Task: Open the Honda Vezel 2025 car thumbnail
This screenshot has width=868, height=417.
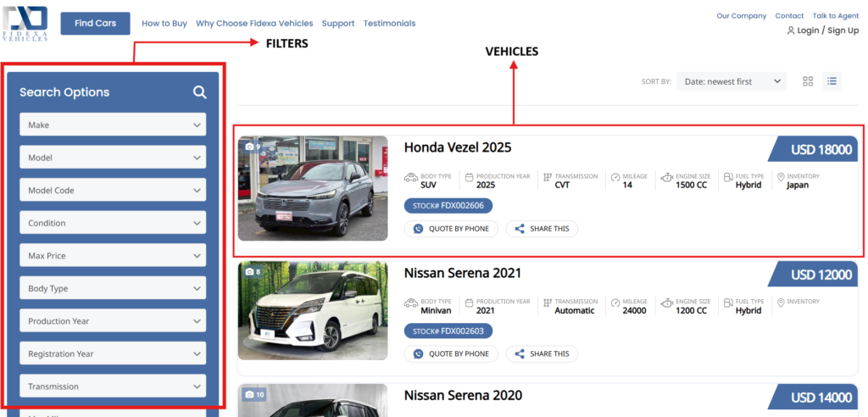Action: pyautogui.click(x=313, y=188)
